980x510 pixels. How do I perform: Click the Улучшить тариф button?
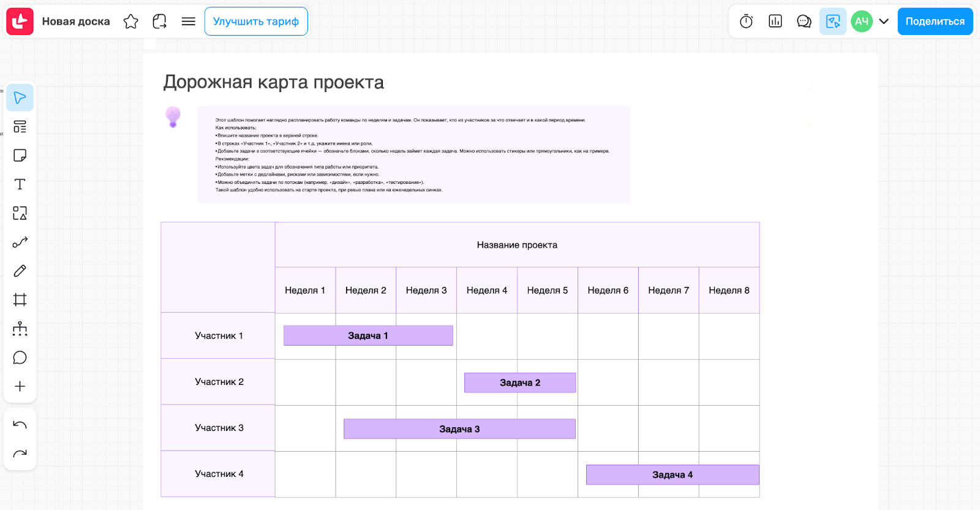(256, 21)
